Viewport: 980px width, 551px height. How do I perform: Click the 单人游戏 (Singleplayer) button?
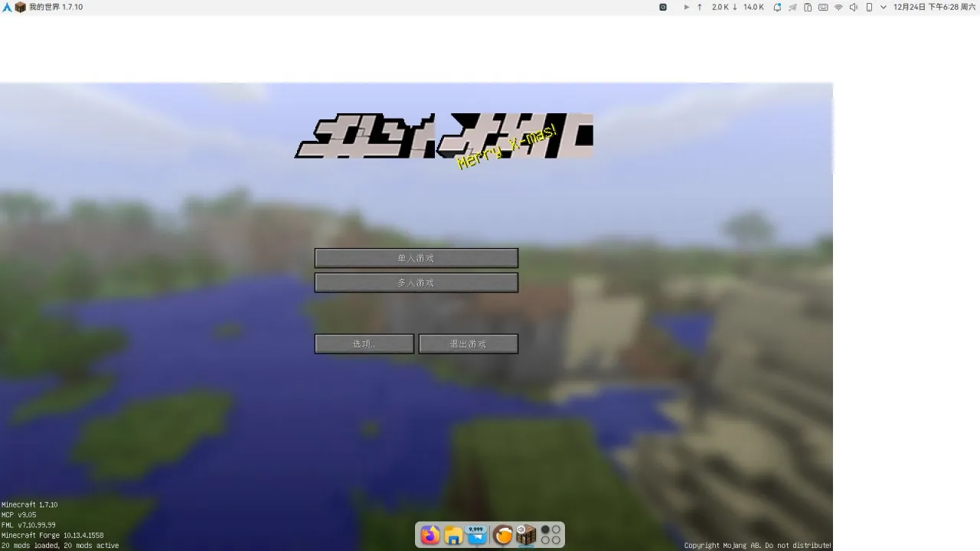click(x=416, y=258)
